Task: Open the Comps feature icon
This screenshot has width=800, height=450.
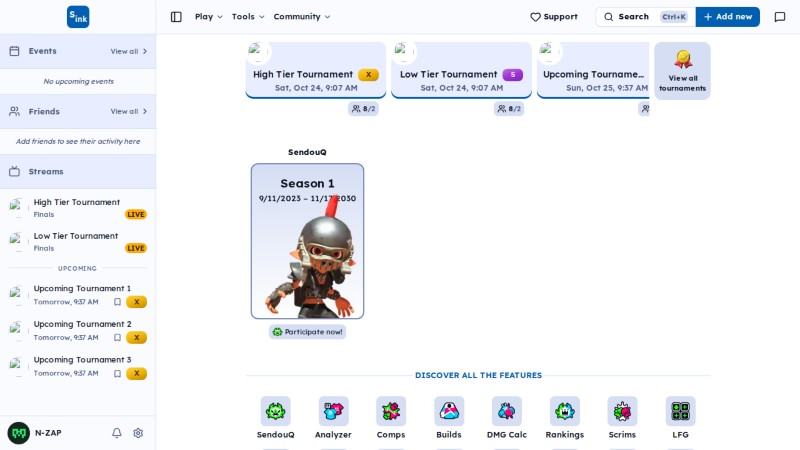Action: 391,411
